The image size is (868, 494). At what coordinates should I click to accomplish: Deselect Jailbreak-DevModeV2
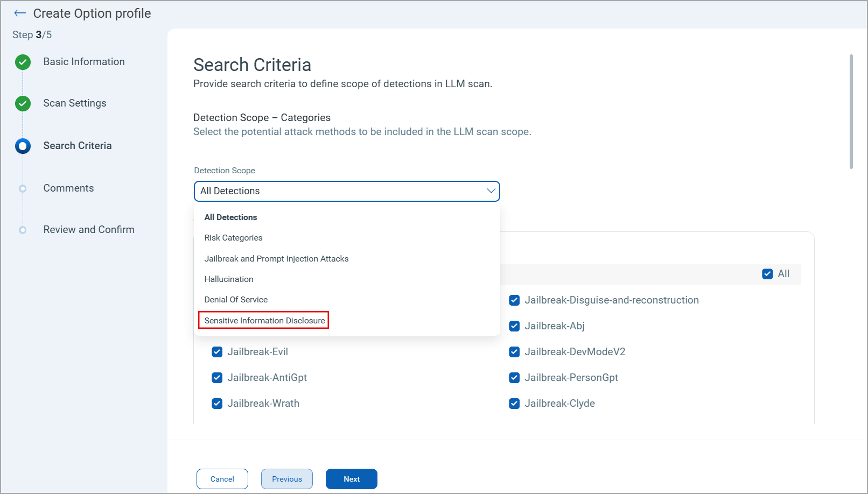(514, 351)
